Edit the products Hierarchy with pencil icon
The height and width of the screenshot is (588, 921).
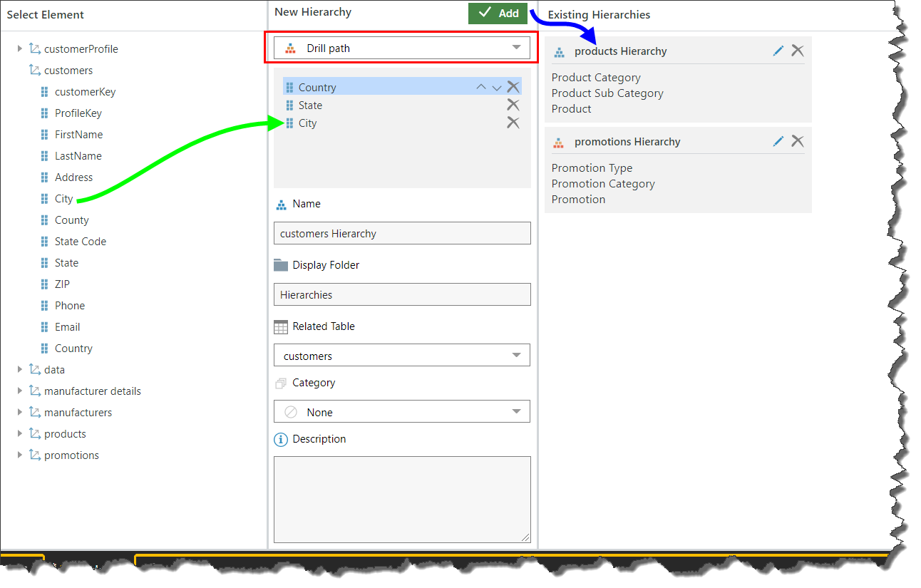[x=778, y=51]
